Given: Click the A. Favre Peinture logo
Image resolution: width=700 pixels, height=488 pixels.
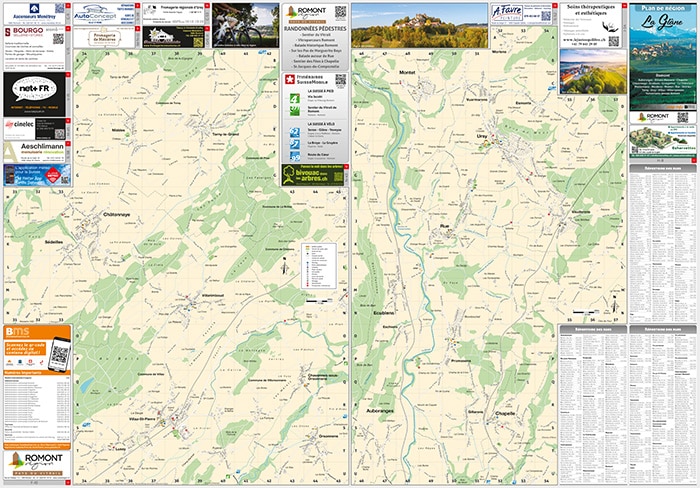Looking at the screenshot, I should [506, 13].
